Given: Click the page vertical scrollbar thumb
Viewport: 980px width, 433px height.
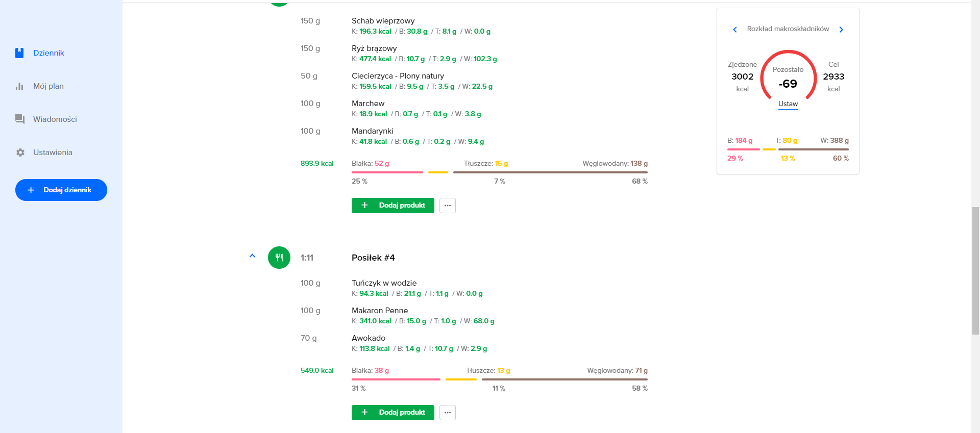Looking at the screenshot, I should 975,270.
